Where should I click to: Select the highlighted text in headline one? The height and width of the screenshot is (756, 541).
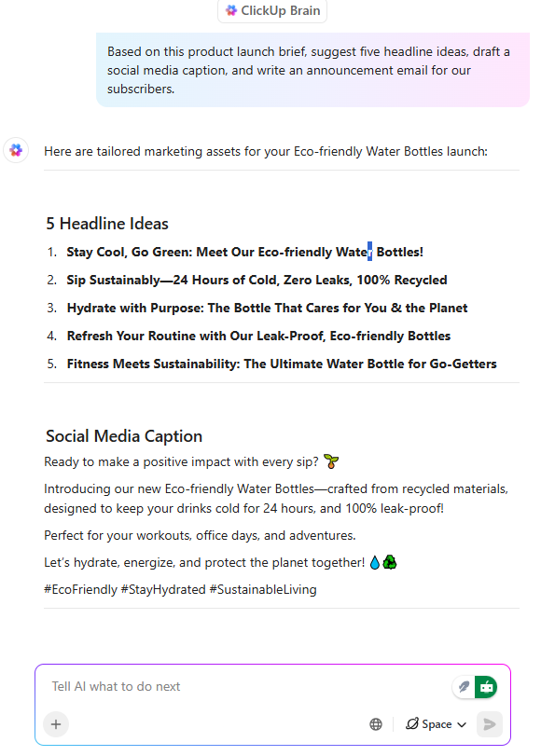pos(370,251)
